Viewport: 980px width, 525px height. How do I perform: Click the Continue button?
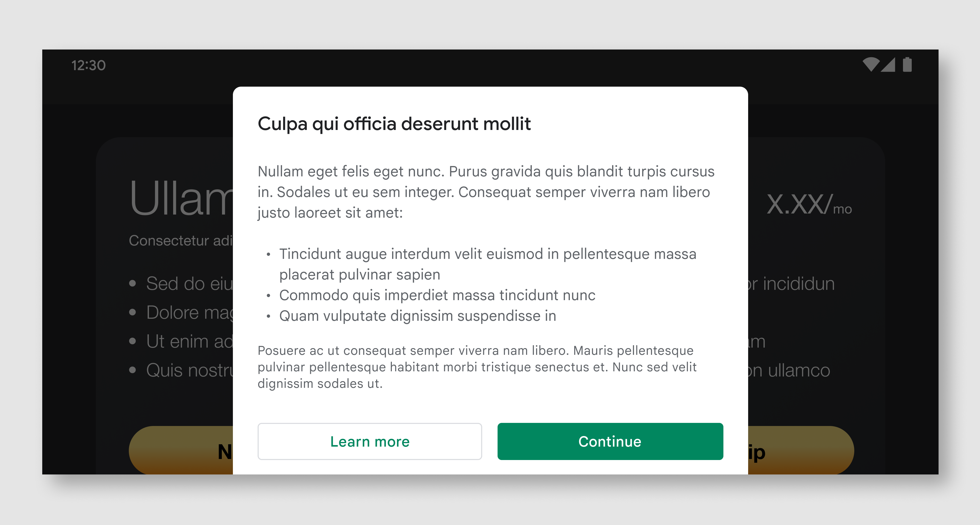pyautogui.click(x=610, y=441)
